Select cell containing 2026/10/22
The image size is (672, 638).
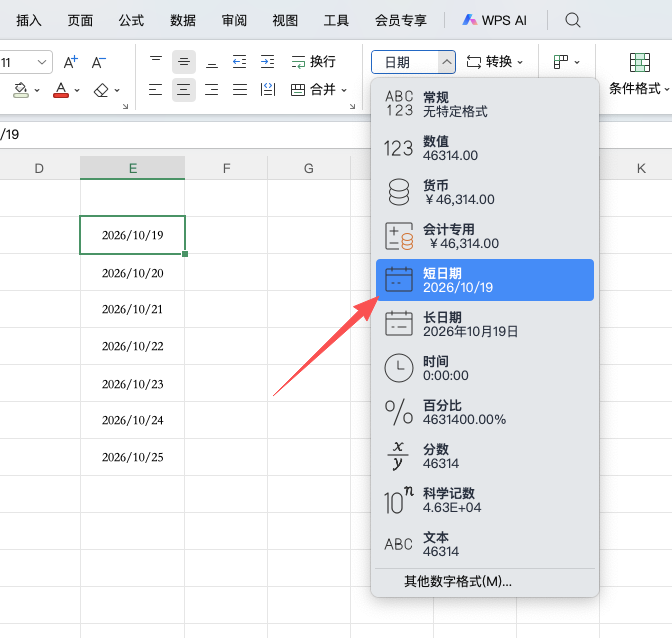pyautogui.click(x=132, y=346)
